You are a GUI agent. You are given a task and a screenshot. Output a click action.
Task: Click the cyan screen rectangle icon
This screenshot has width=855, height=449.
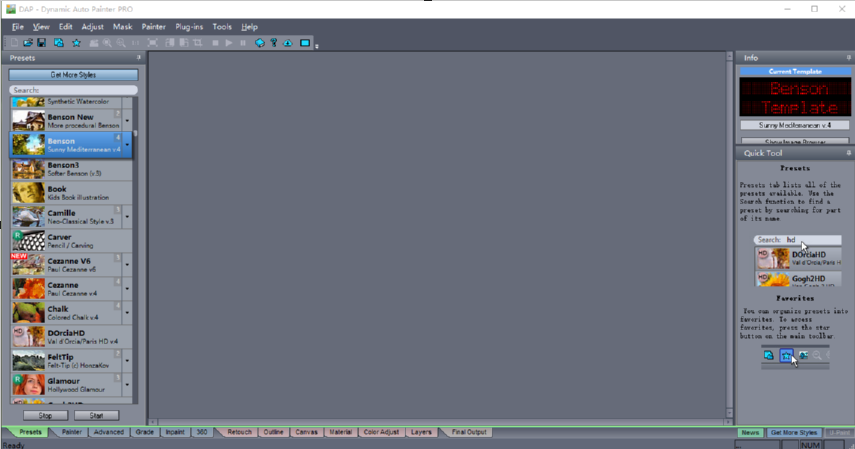[305, 43]
